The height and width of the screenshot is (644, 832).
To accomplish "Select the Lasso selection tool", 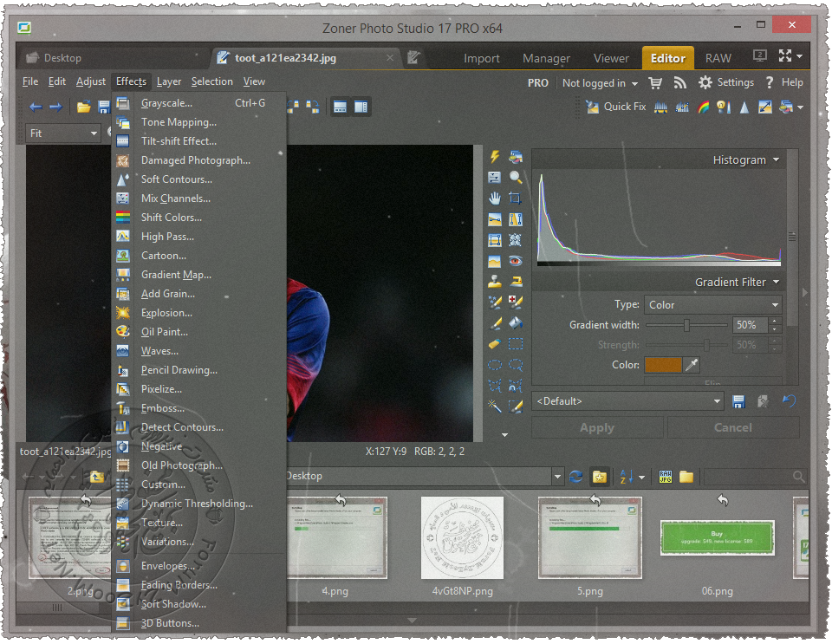I will 515,364.
